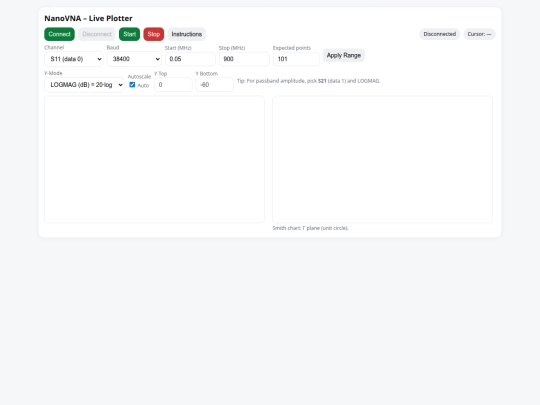Screen dimensions: 540x405
Task: Click the Smith chart canvas on the right
Action: [382, 159]
